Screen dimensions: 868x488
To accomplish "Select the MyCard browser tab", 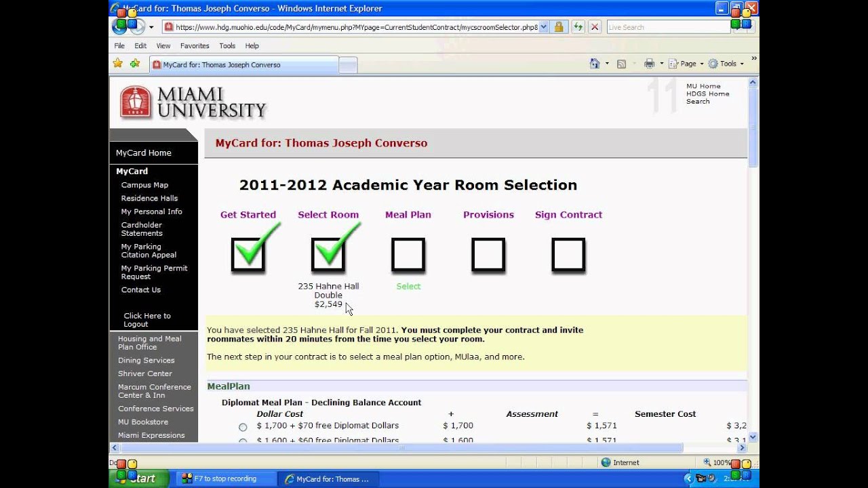I will (x=244, y=65).
